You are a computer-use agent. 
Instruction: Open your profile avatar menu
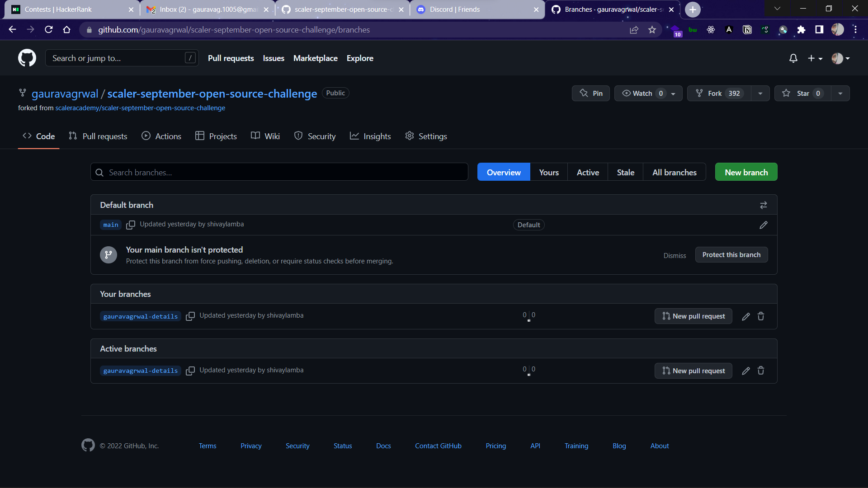pyautogui.click(x=840, y=58)
